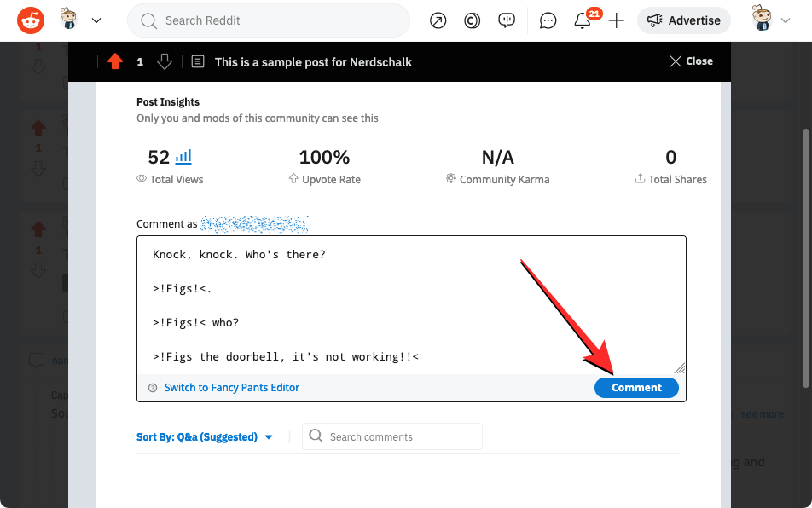Submit with the blue Comment button
The image size is (812, 508).
636,388
